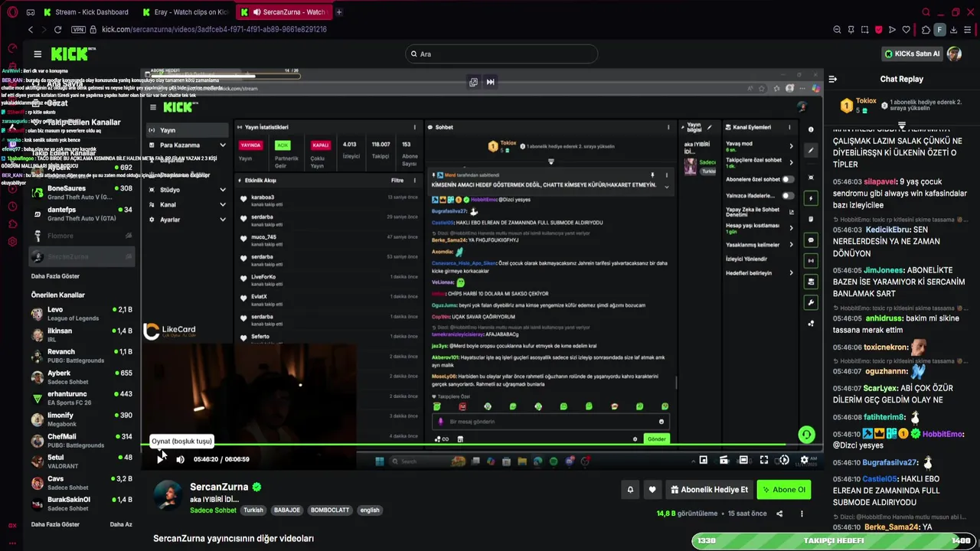Screen dimensions: 980x551
Task: Toggle Abonelere özel sohbet switch in video
Action: [x=787, y=179]
